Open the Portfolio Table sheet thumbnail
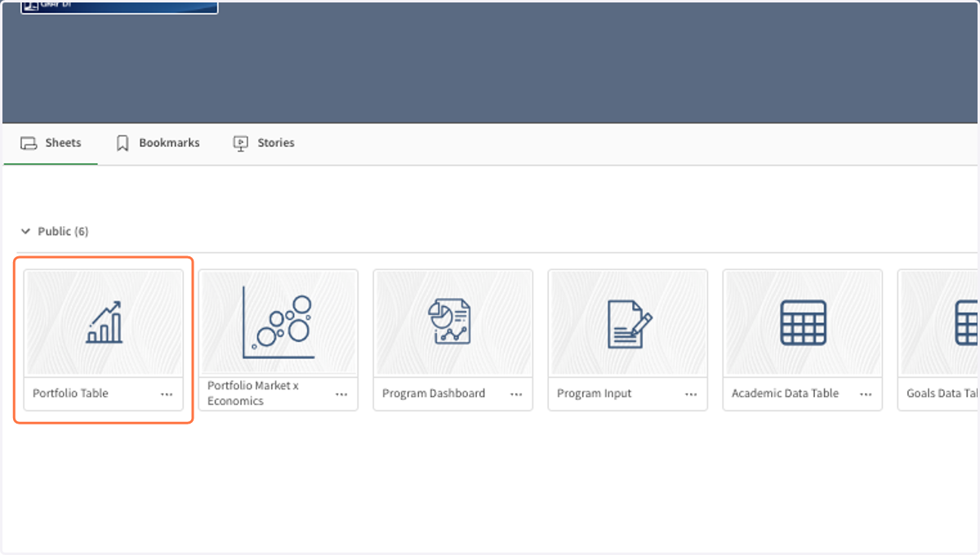 tap(104, 323)
